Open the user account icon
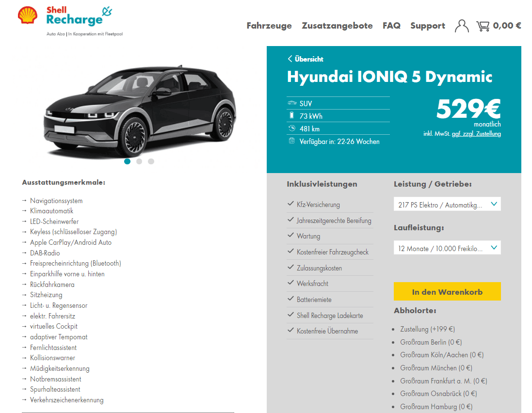This screenshot has width=532, height=413. click(x=462, y=26)
